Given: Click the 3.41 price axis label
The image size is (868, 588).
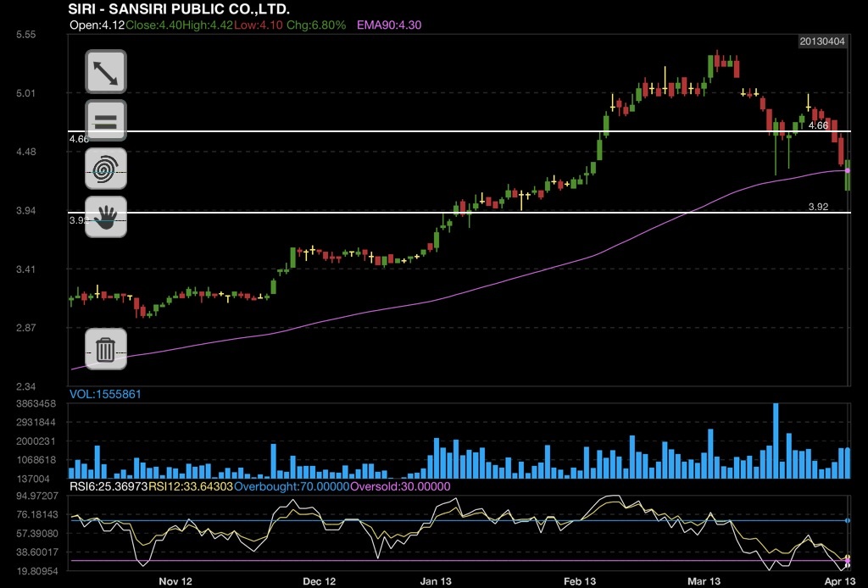Looking at the screenshot, I should click(25, 270).
